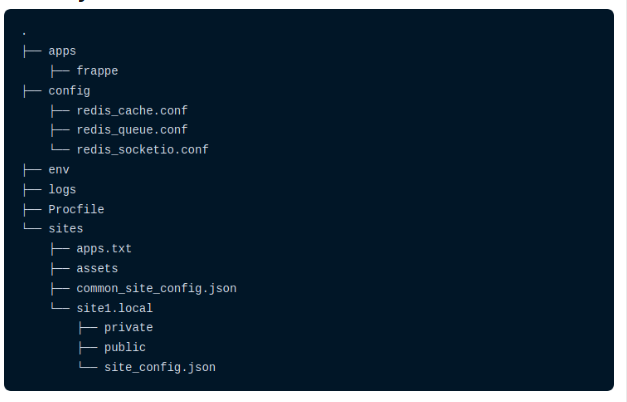
Task: Click the assets folder entry
Action: (x=97, y=268)
